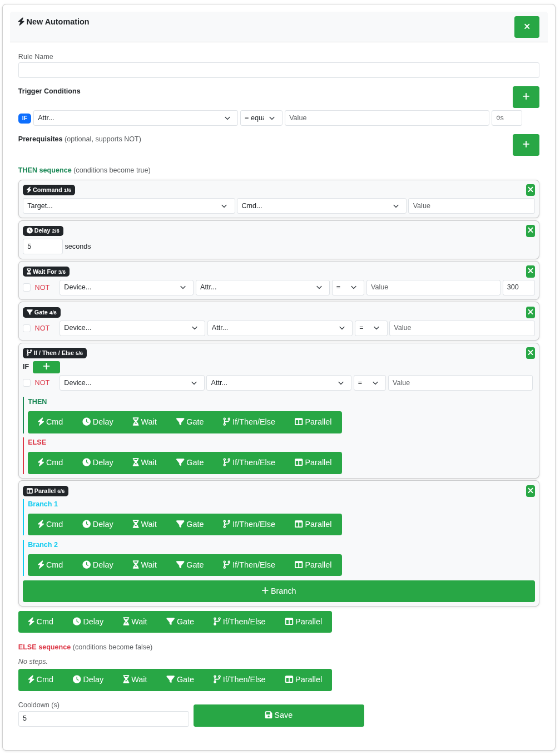Image resolution: width=560 pixels, height=754 pixels.
Task: Click the Gate step Value field
Action: pos(462,328)
